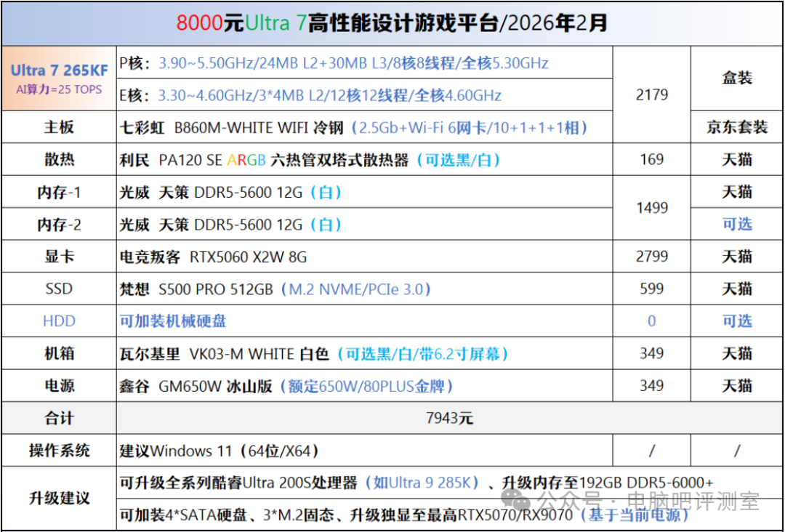Open the 可选 link in the HDD row

[x=738, y=321]
